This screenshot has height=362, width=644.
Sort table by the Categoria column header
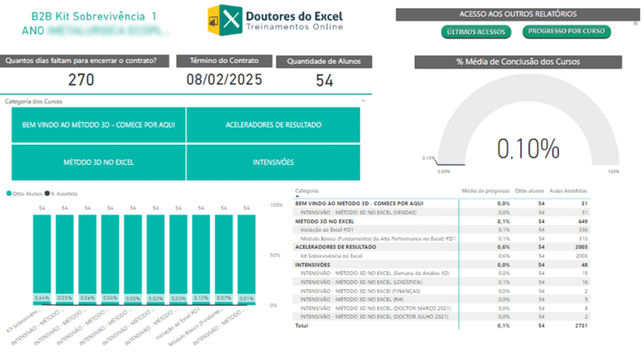(x=307, y=191)
